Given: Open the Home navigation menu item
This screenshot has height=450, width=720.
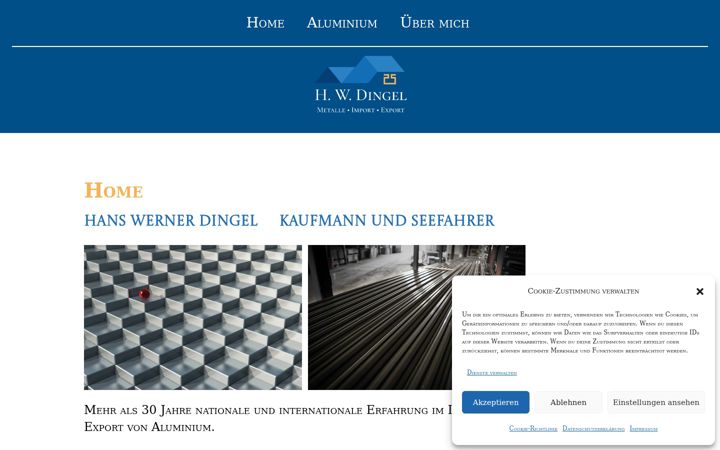Looking at the screenshot, I should [265, 22].
